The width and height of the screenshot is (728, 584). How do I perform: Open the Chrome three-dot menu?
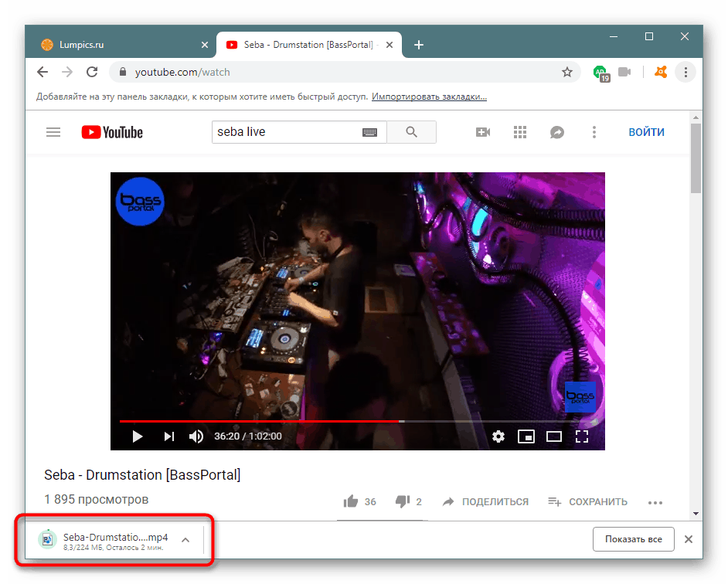[x=685, y=72]
